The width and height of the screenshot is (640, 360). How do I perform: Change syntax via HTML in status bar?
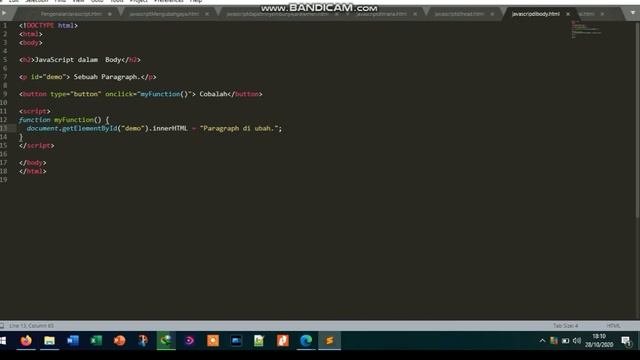613,326
